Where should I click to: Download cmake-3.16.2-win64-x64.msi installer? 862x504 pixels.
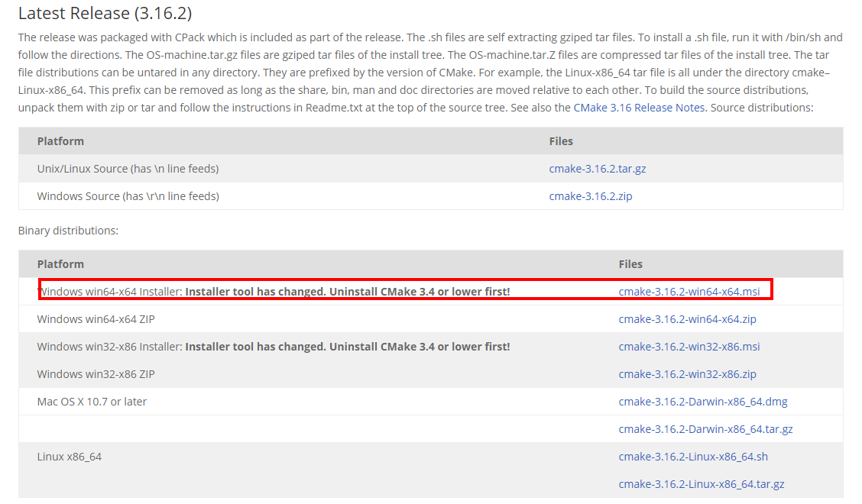click(x=689, y=292)
